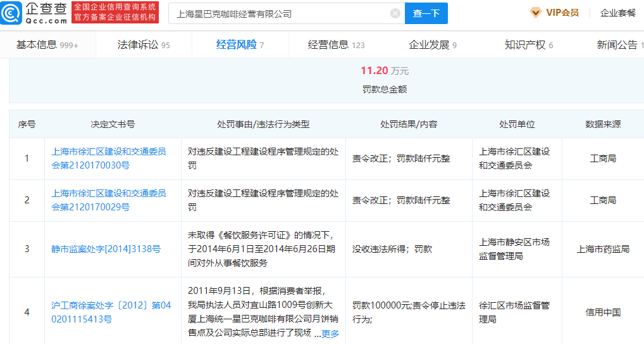Click row 1 工商局 source cell
Image resolution: width=644 pixels, height=344 pixels.
pos(603,158)
